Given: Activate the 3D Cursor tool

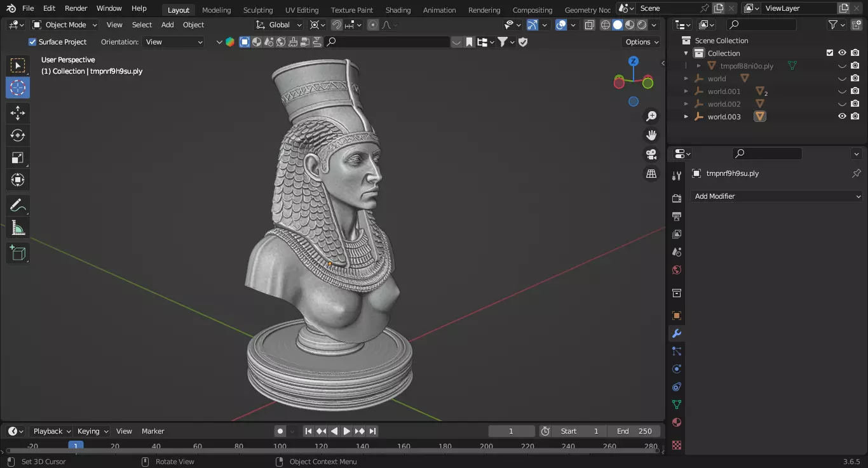Looking at the screenshot, I should click(18, 88).
